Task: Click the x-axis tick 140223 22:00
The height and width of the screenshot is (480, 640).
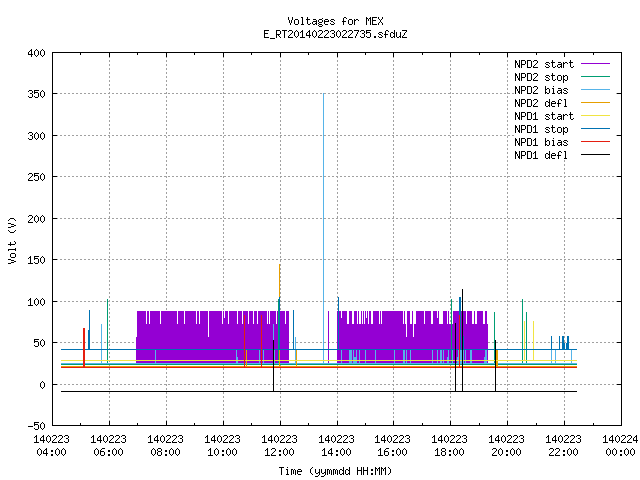Action: coord(563,446)
